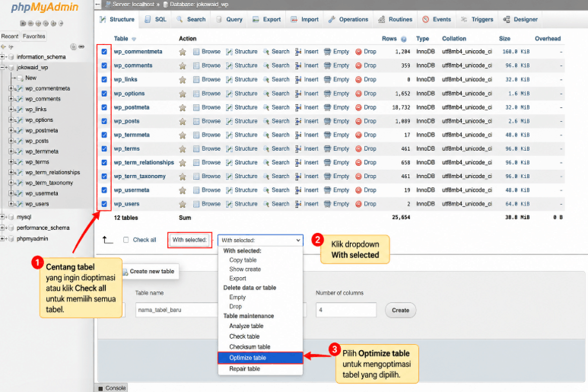Click the Browse icon in wp_term_taxonomy row

coord(196,177)
